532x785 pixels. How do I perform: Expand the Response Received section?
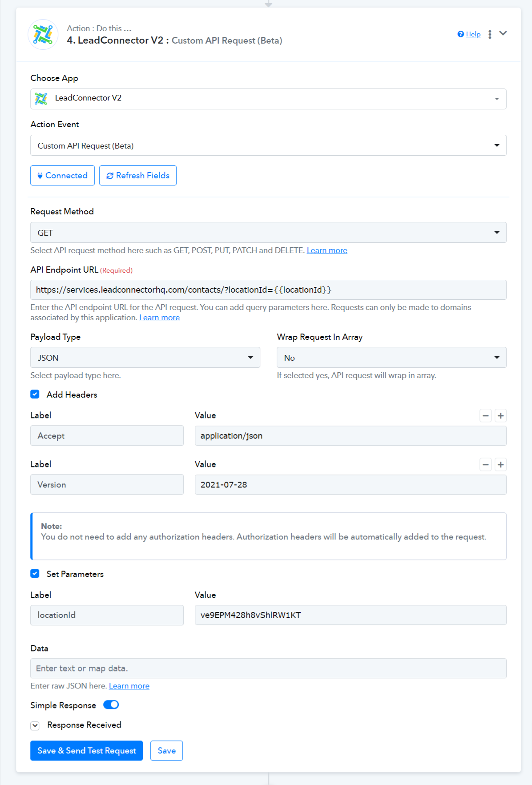[x=35, y=725]
